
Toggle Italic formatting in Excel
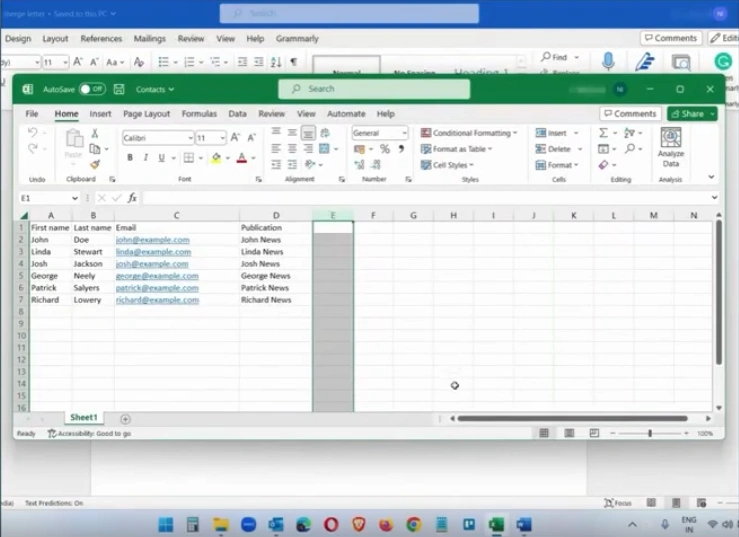point(146,157)
